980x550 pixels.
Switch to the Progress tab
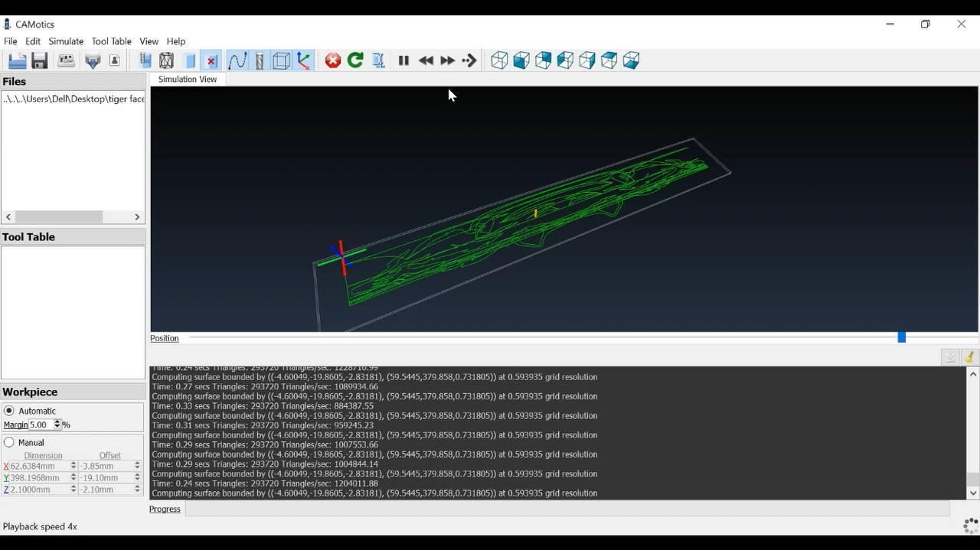(164, 509)
